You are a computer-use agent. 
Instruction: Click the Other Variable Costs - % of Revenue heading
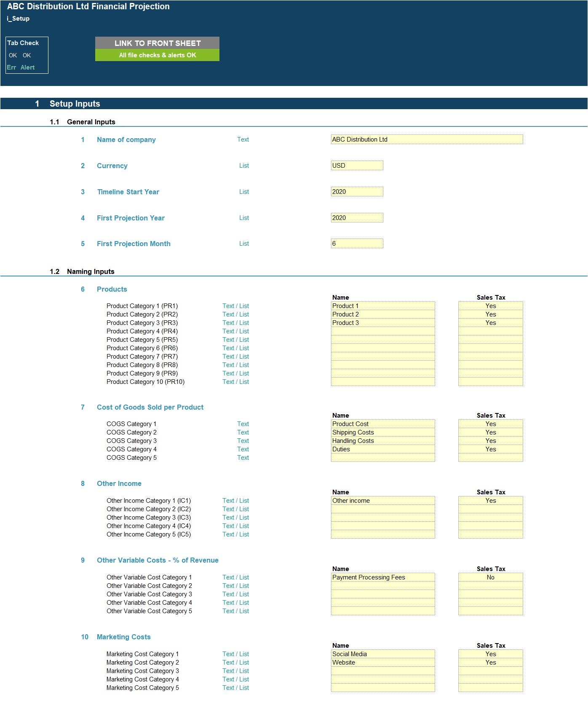[x=158, y=560]
